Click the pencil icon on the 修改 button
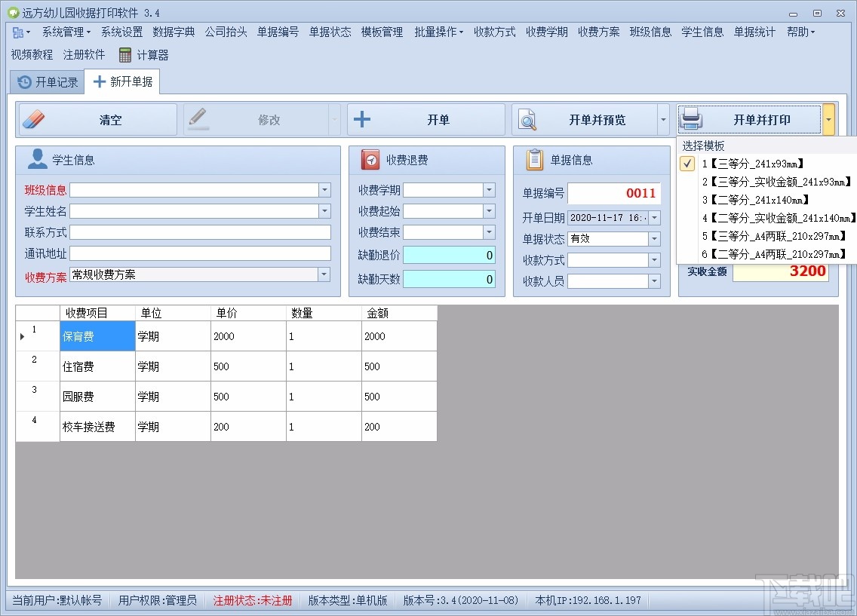 198,118
